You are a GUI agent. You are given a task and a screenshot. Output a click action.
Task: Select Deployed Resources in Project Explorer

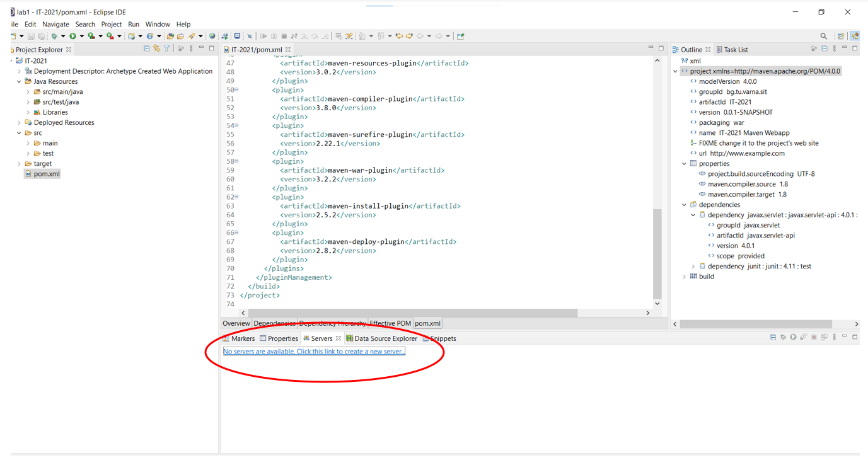pyautogui.click(x=59, y=123)
